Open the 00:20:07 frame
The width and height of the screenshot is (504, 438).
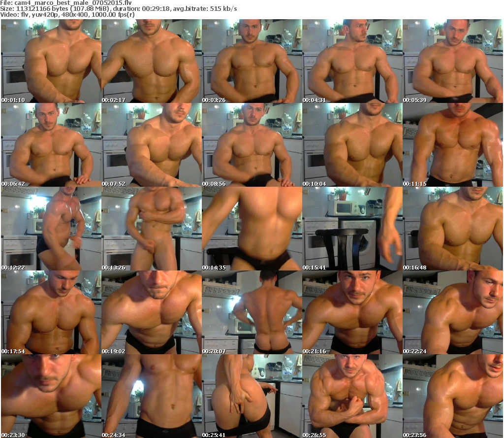(252, 312)
